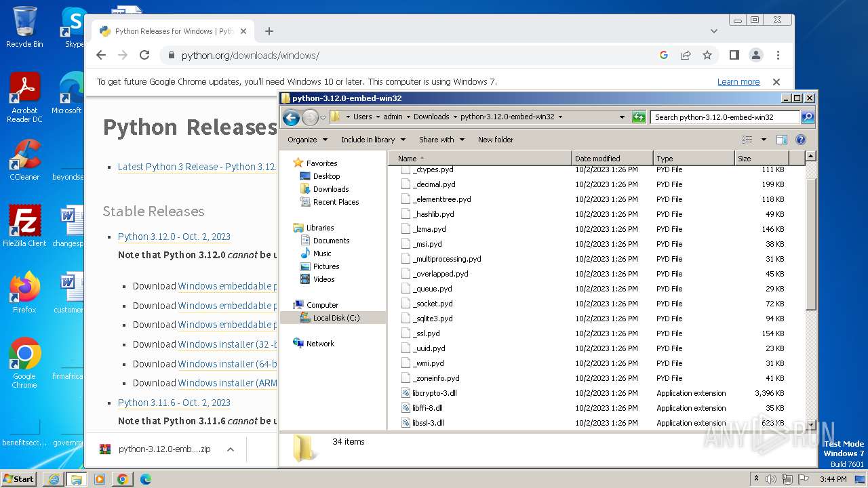Image resolution: width=868 pixels, height=488 pixels.
Task: Open Explorer help icon
Action: (801, 140)
